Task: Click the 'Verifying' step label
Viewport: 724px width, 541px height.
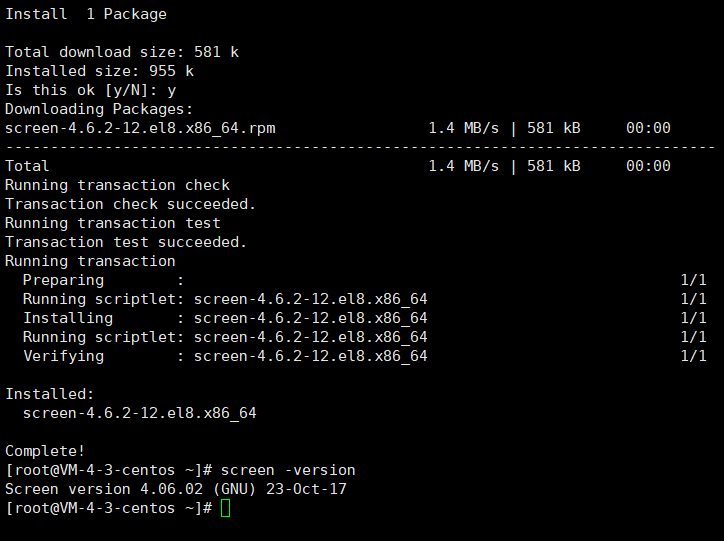Action: point(63,356)
